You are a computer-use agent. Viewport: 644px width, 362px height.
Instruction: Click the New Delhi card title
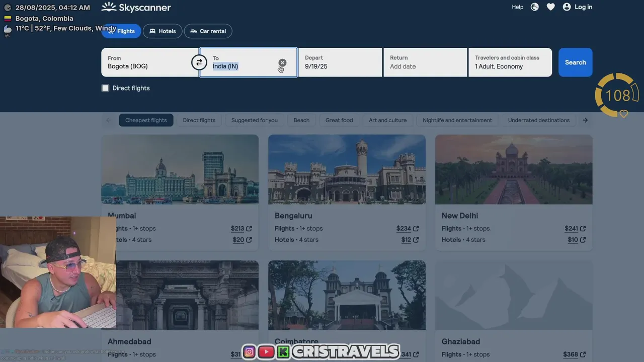[x=460, y=216]
